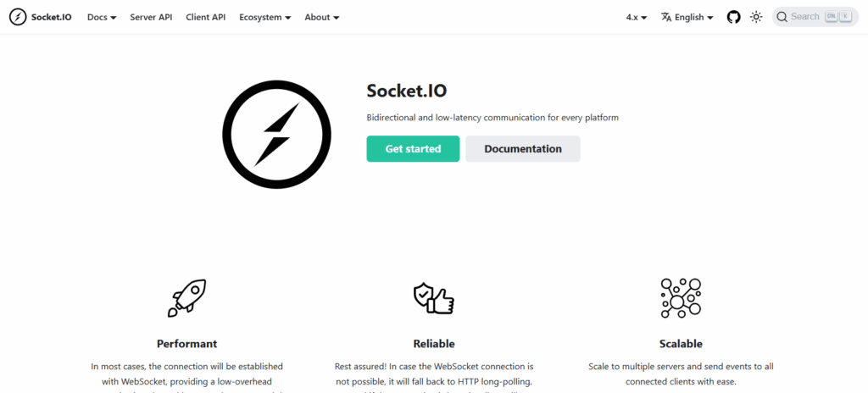Expand the Ecosystem dropdown menu
868x393 pixels.
coord(264,17)
